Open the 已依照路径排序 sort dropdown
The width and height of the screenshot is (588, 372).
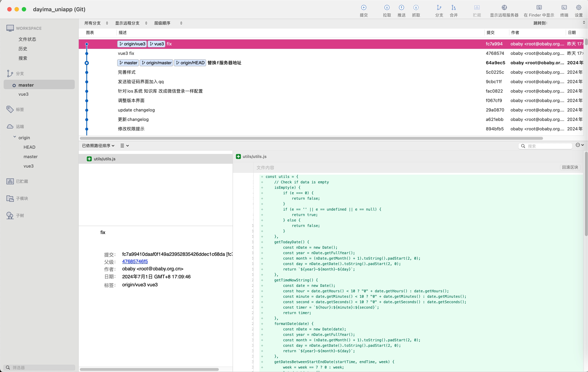(98, 146)
